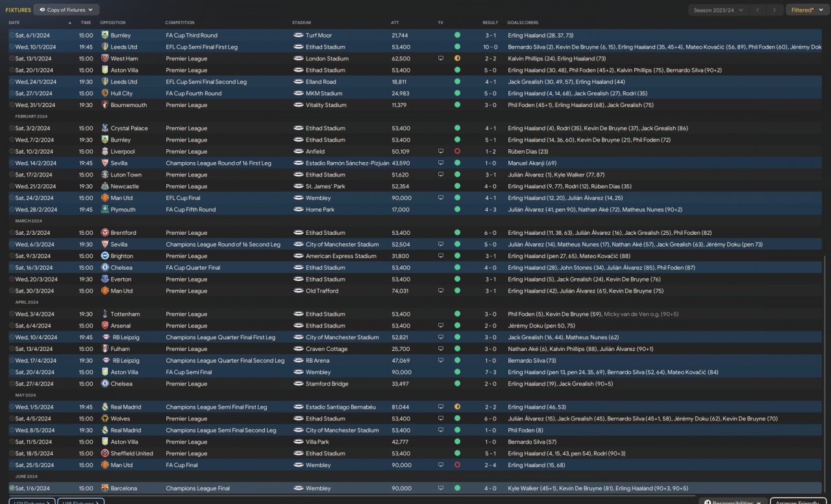Viewport: 831px width, 504px height.
Task: Click the stadium icon beside Anfield
Action: coord(299,152)
